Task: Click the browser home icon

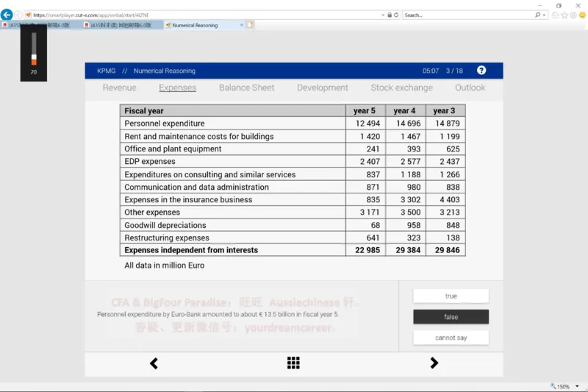Action: point(556,15)
